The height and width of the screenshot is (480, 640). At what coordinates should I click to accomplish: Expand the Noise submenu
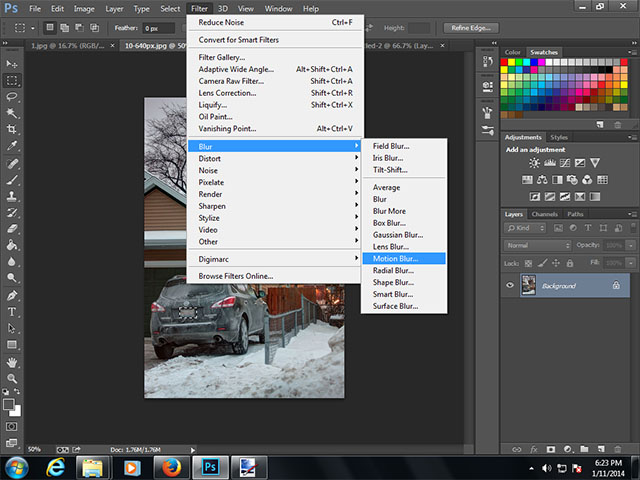(x=274, y=170)
